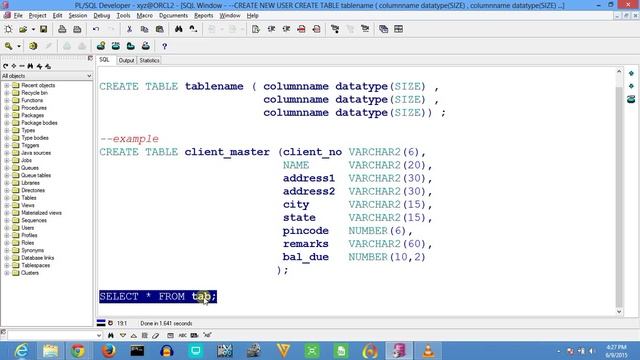This screenshot has height=360, width=640.
Task: Open the Session menu
Action: tap(78, 16)
